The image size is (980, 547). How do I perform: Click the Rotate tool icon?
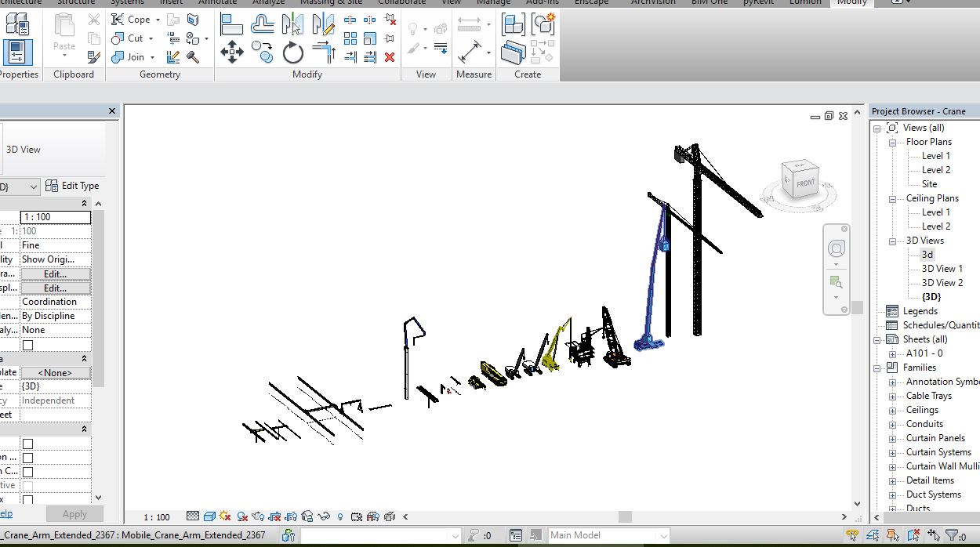(293, 53)
